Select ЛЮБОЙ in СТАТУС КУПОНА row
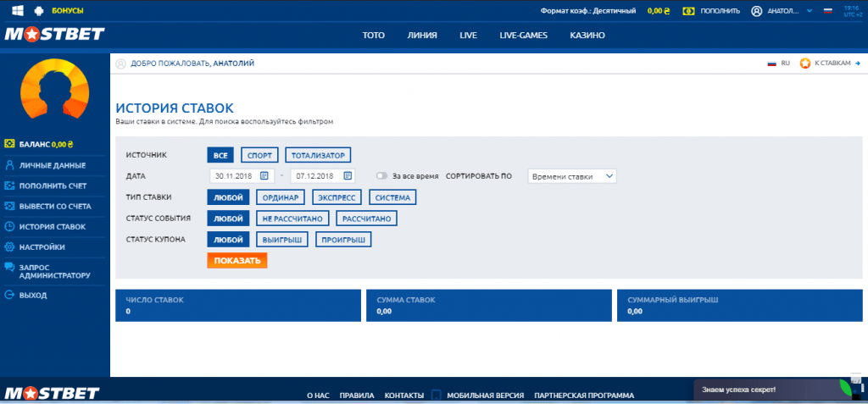Screen dimensions: 868x404 pos(228,240)
